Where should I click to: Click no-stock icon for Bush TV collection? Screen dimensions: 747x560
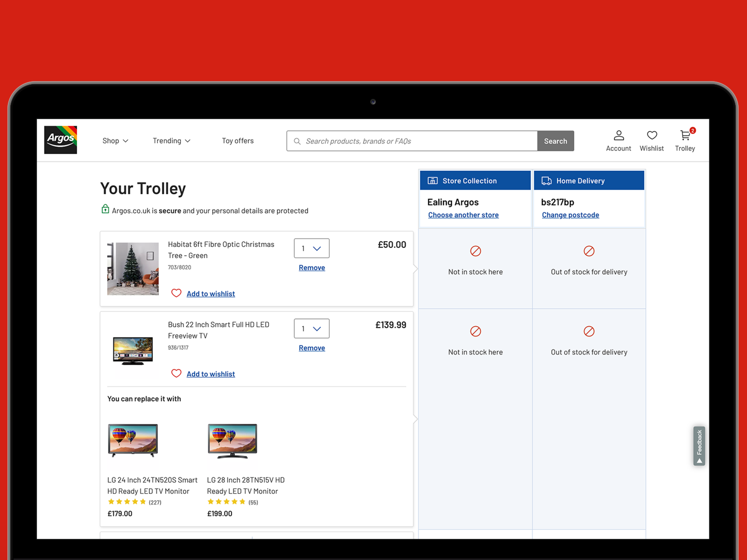tap(475, 332)
